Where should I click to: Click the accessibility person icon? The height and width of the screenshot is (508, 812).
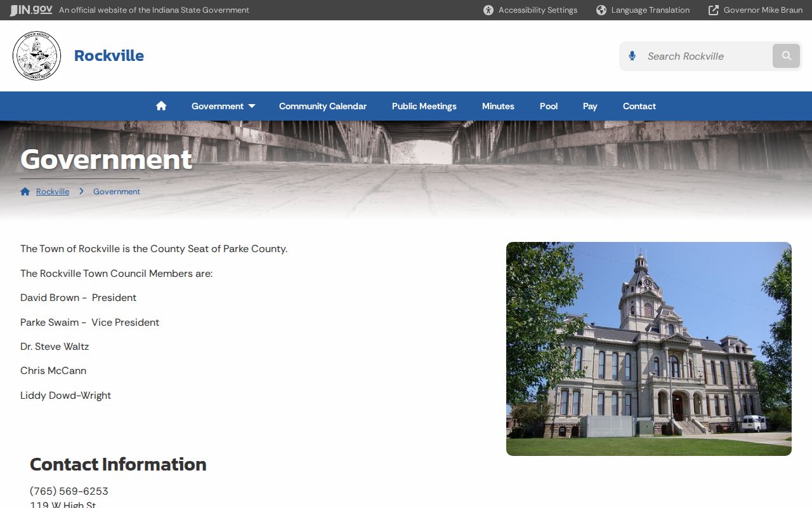pos(488,10)
